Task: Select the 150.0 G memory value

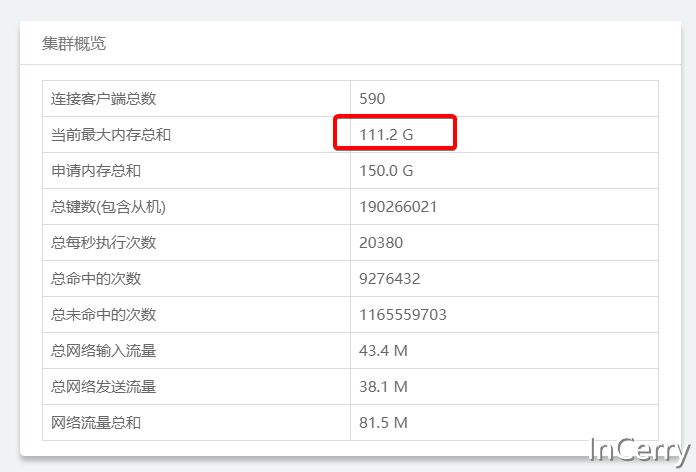Action: [x=386, y=171]
